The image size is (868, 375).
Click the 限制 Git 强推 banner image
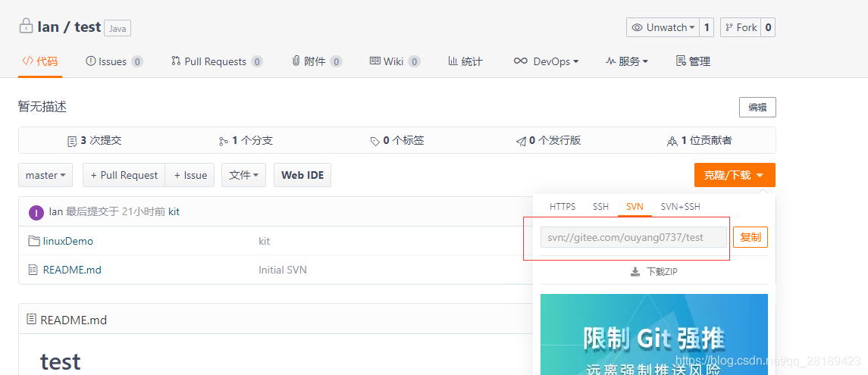(653, 334)
